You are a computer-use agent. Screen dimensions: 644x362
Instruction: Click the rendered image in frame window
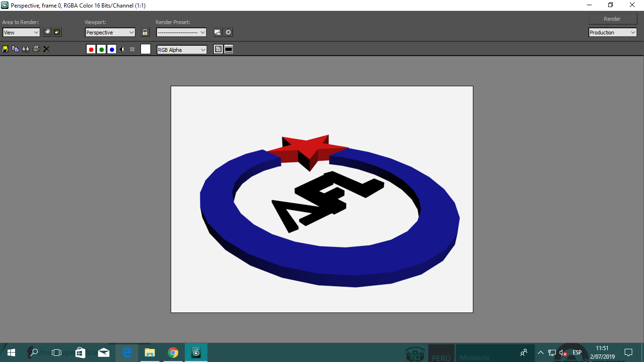[x=322, y=199]
